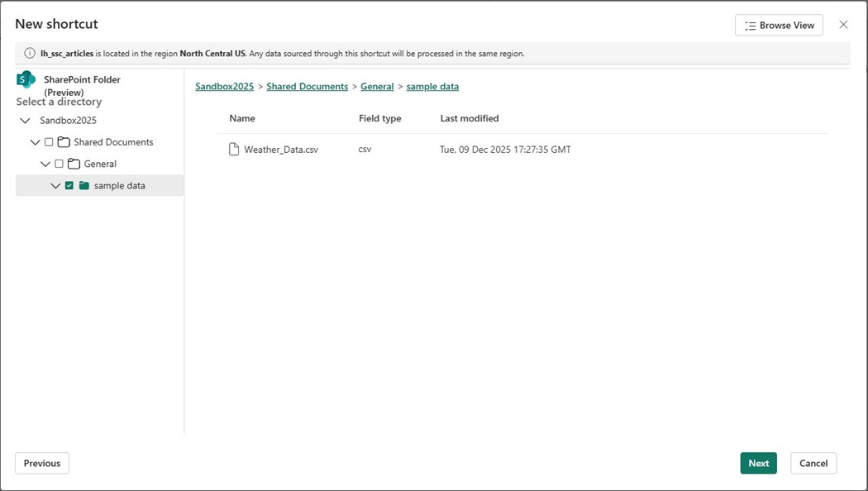Select sample data label in tree

120,185
